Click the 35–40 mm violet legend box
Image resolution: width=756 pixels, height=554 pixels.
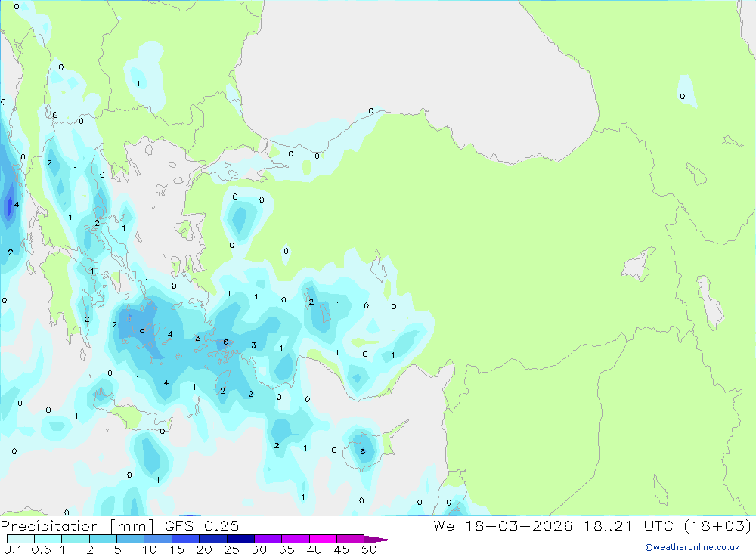coord(296,539)
